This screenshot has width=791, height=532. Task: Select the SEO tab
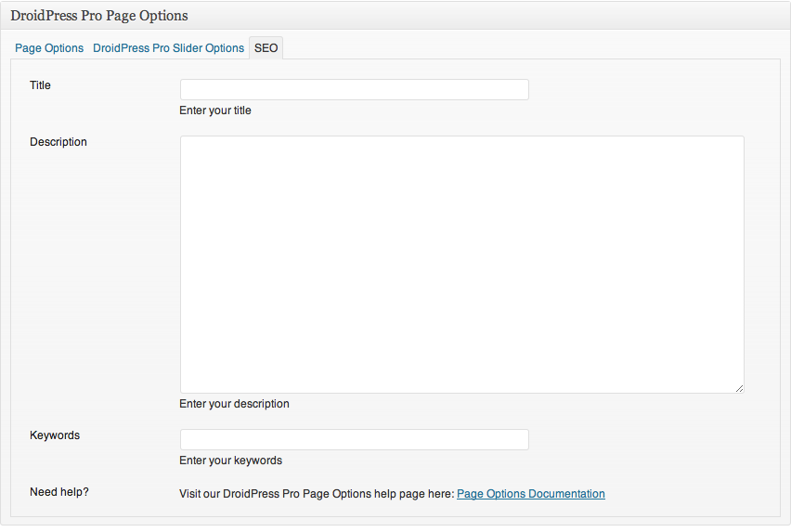pos(266,48)
